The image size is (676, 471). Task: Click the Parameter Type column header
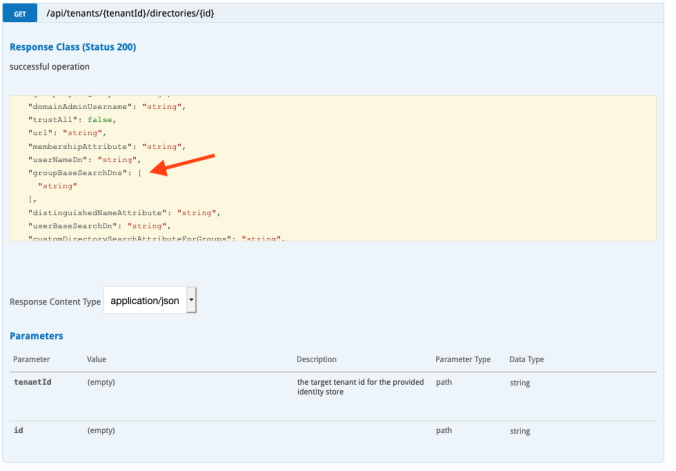(463, 358)
